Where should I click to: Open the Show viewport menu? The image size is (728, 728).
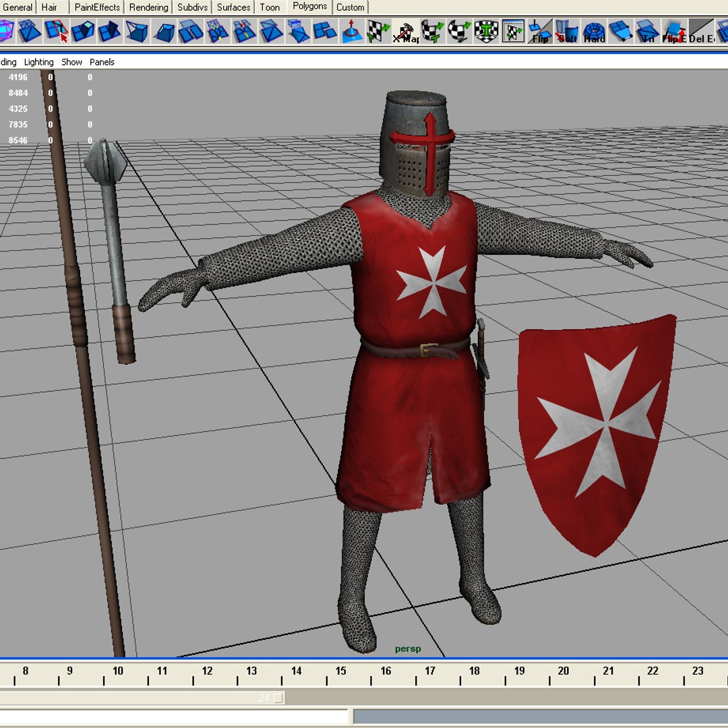[71, 62]
